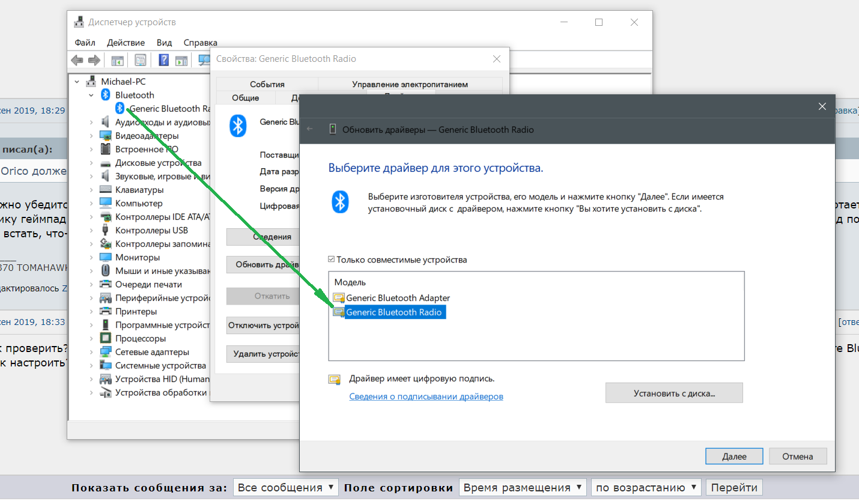Open the 'Все сообщения' dropdown
This screenshot has width=859, height=504.
(x=286, y=487)
